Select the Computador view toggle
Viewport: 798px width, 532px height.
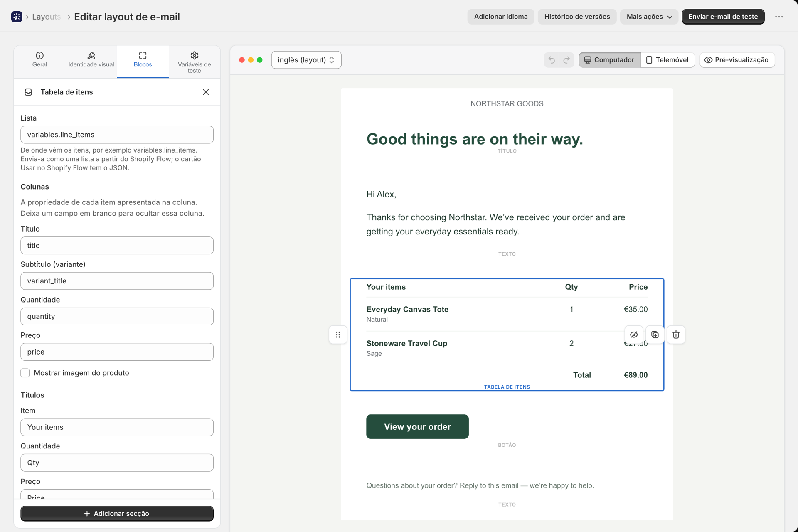(x=609, y=60)
